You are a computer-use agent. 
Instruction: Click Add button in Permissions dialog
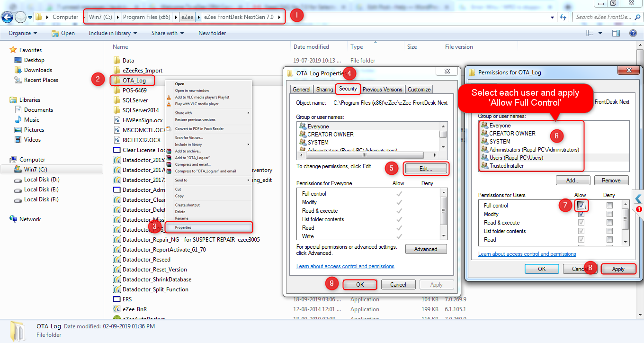573,181
